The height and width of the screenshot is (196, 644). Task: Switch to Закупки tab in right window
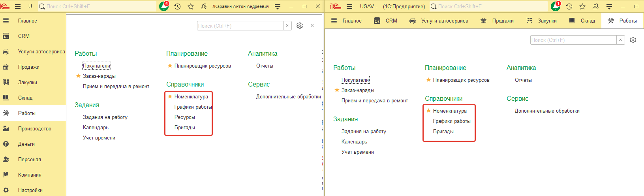coord(541,21)
